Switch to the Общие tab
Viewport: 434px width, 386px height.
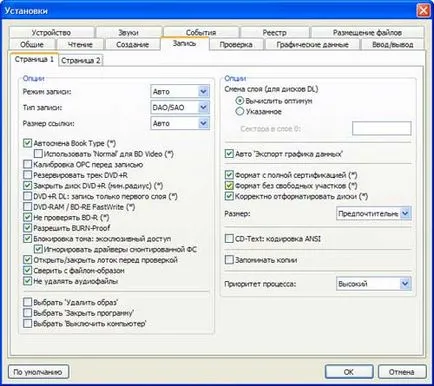click(32, 44)
